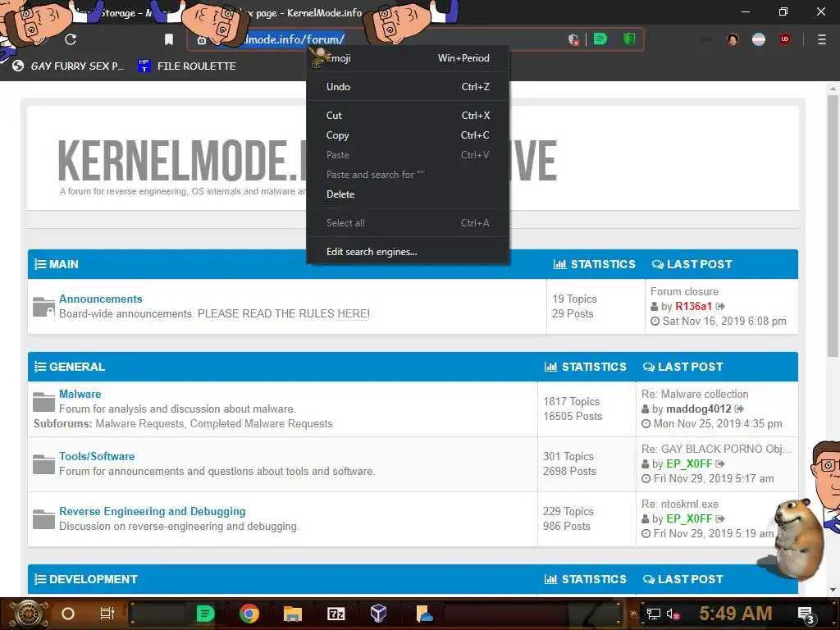Click the 19 Topics statistic
840x630 pixels.
[574, 299]
